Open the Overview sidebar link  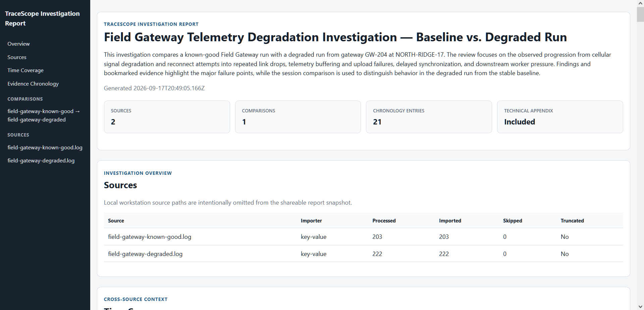(18, 44)
